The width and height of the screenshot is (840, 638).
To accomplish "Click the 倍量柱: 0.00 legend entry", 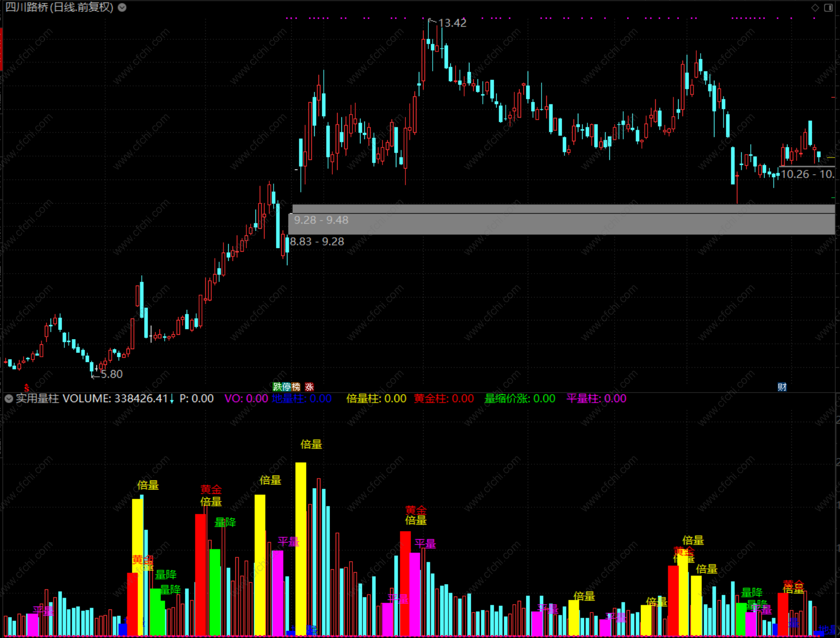I will click(x=376, y=398).
